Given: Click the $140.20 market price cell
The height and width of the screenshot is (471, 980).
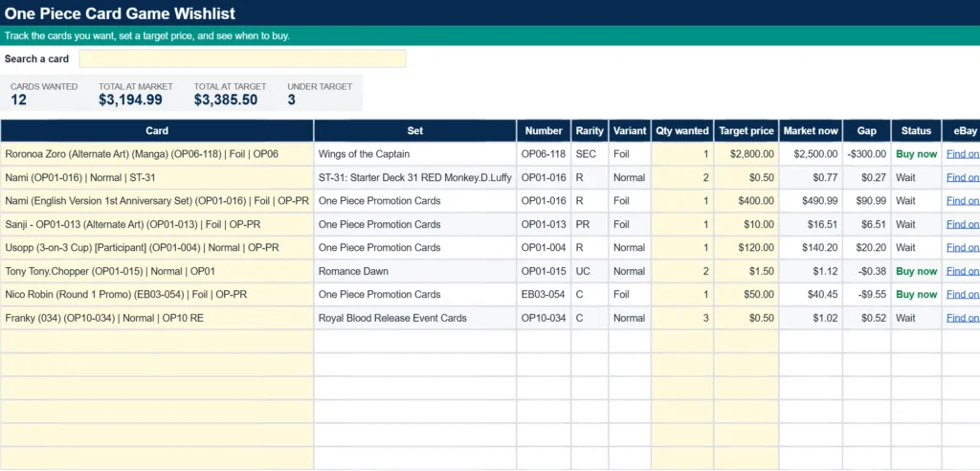Looking at the screenshot, I should click(x=811, y=248).
